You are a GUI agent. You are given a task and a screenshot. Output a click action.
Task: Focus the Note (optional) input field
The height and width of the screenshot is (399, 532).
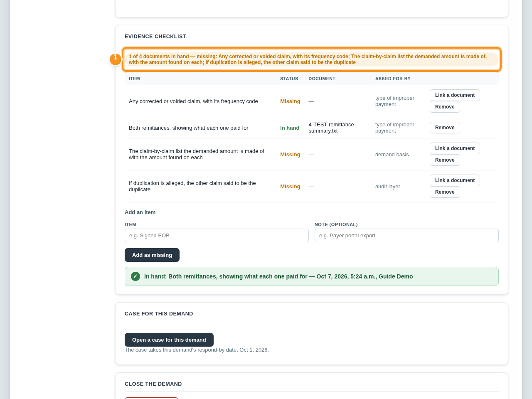coord(406,236)
